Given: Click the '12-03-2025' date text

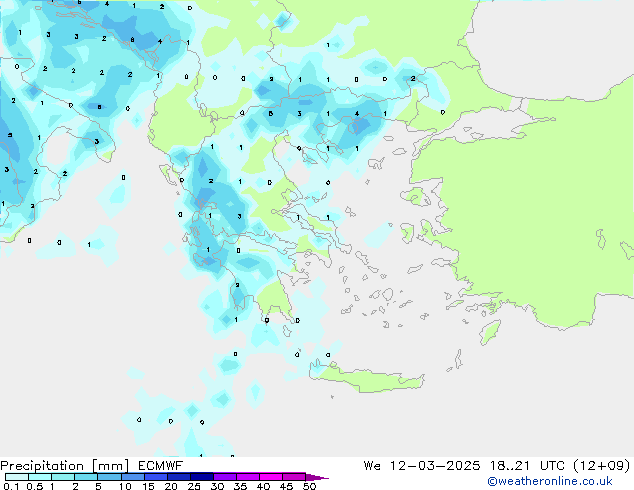Looking at the screenshot, I should pyautogui.click(x=435, y=466).
